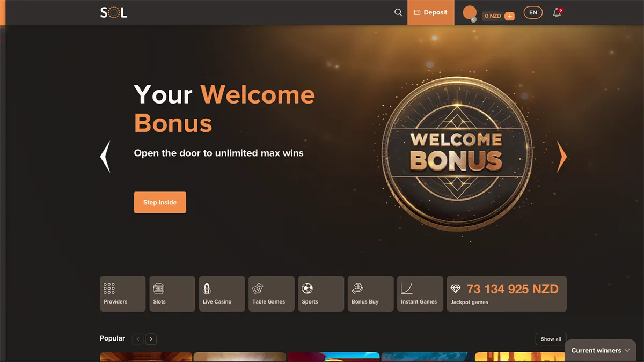Screen dimensions: 644x362
Task: Open the Bonus Buy category
Action: pyautogui.click(x=370, y=293)
